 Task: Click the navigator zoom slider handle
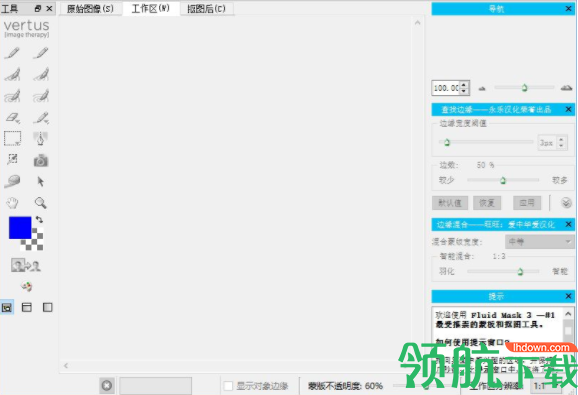point(524,88)
